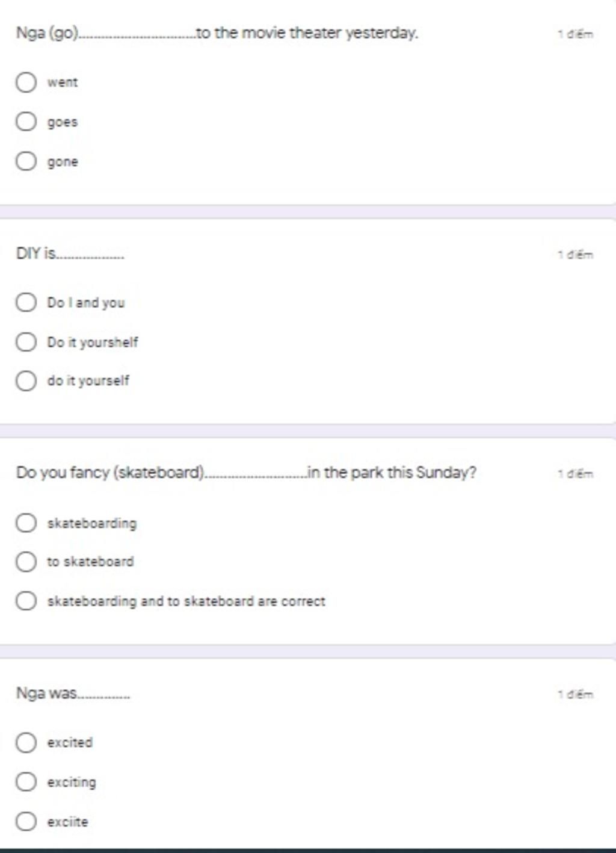Choose the 'exciting' radio option
Screen dimensions: 616x853
[x=26, y=782]
